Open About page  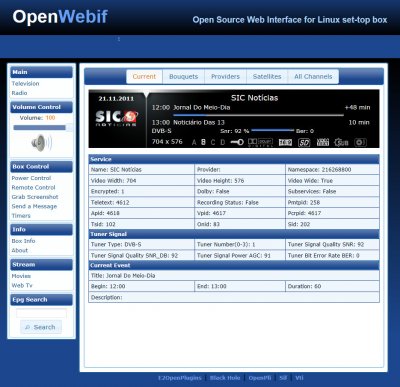click(20, 250)
